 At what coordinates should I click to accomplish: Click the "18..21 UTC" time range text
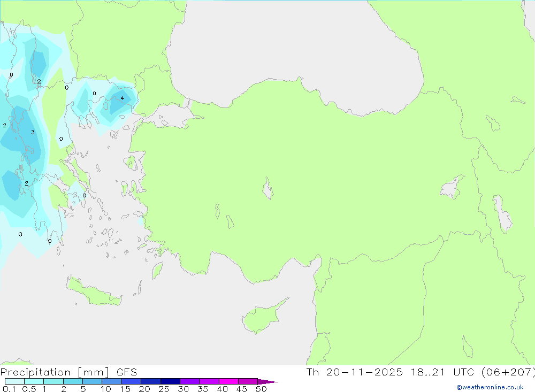pyautogui.click(x=442, y=372)
